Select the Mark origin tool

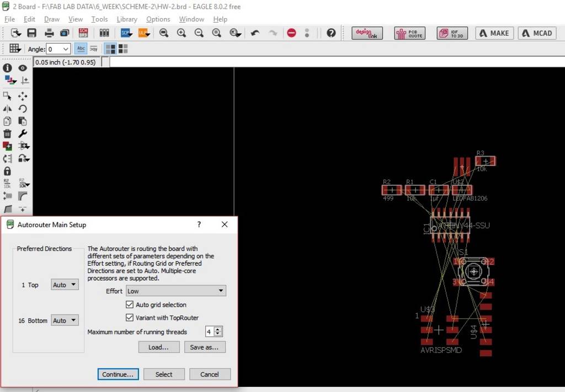[25, 80]
